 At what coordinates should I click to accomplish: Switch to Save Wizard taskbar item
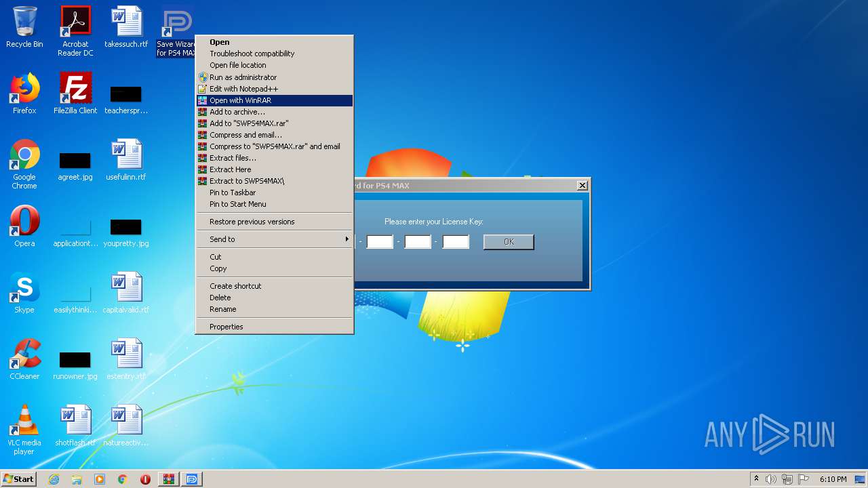pyautogui.click(x=192, y=479)
